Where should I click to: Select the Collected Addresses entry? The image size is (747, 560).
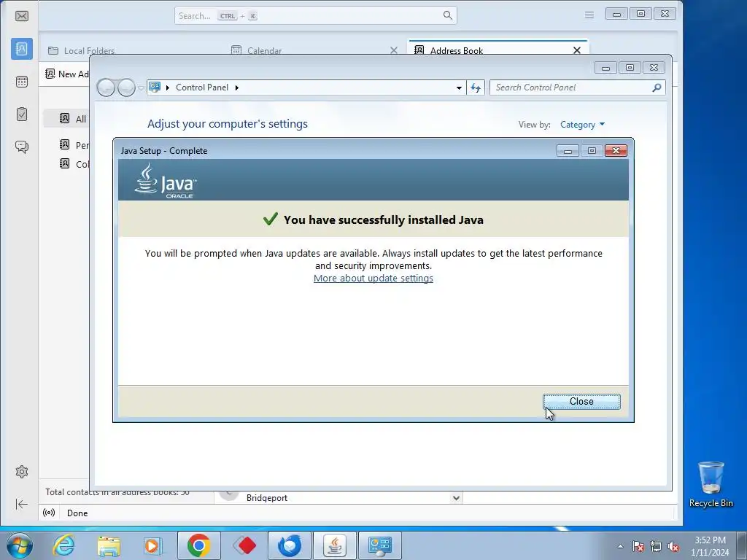pyautogui.click(x=74, y=164)
